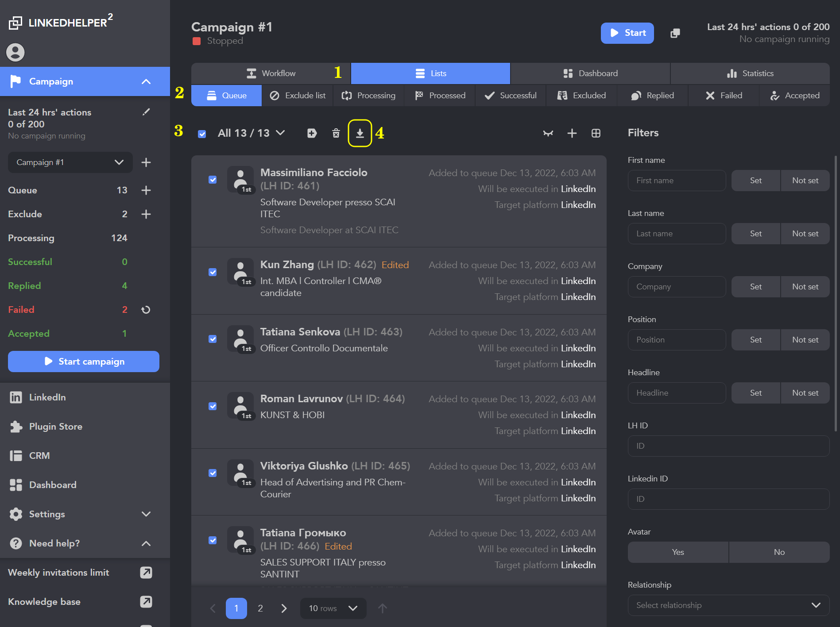This screenshot has height=627, width=840.
Task: Go to page 2
Action: coord(260,608)
